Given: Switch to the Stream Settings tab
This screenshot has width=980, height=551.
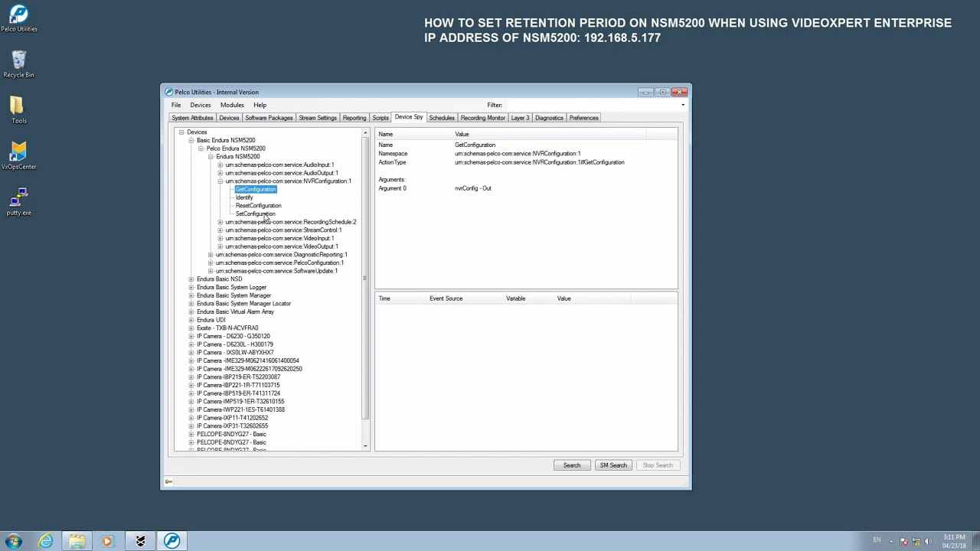Looking at the screenshot, I should (x=318, y=118).
